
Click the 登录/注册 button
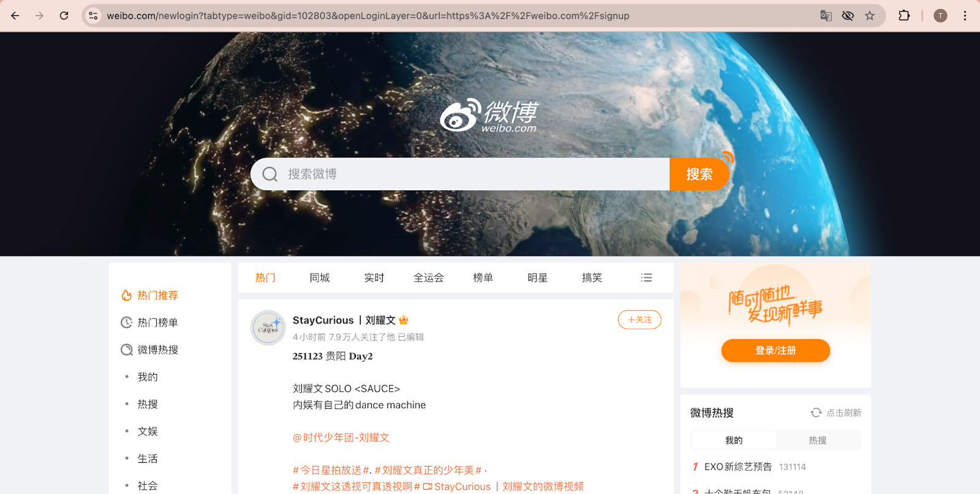(x=775, y=351)
